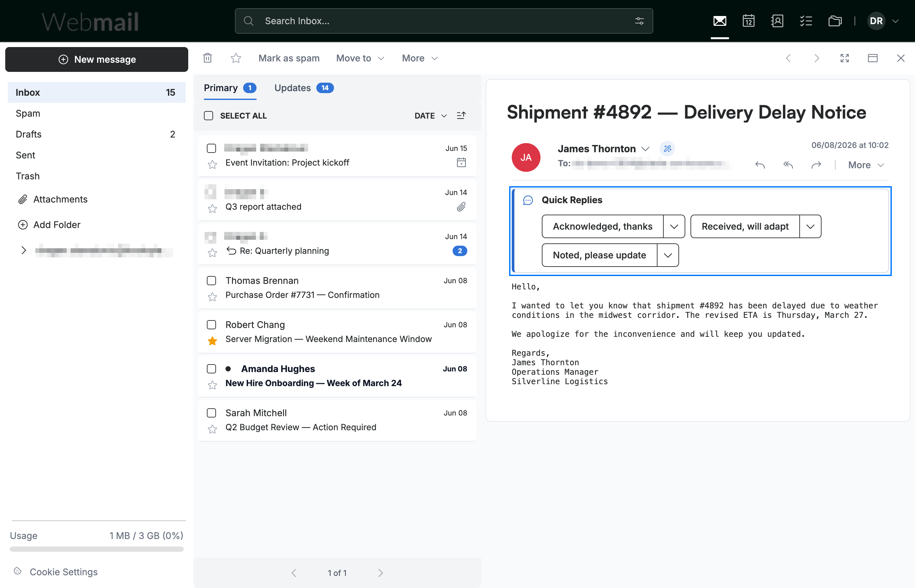Open dropdown arrow beside Received, will adapt

click(810, 226)
